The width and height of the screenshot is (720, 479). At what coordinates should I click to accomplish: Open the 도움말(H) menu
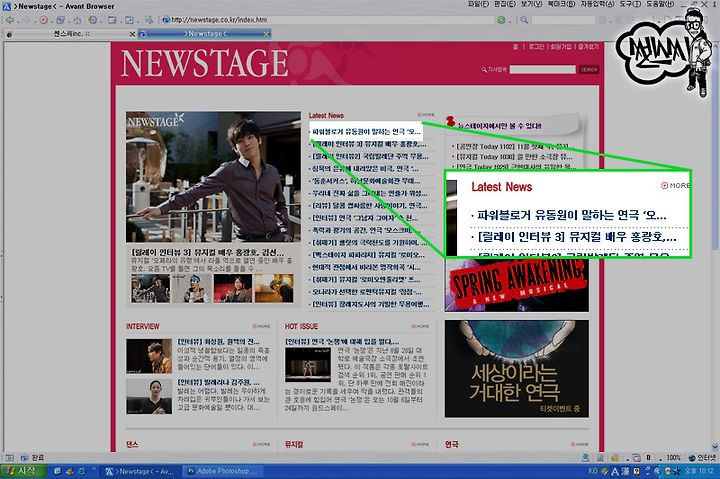point(660,4)
